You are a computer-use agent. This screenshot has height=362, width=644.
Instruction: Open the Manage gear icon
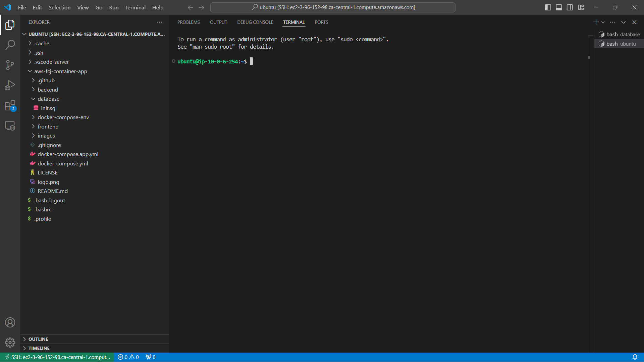(x=10, y=343)
